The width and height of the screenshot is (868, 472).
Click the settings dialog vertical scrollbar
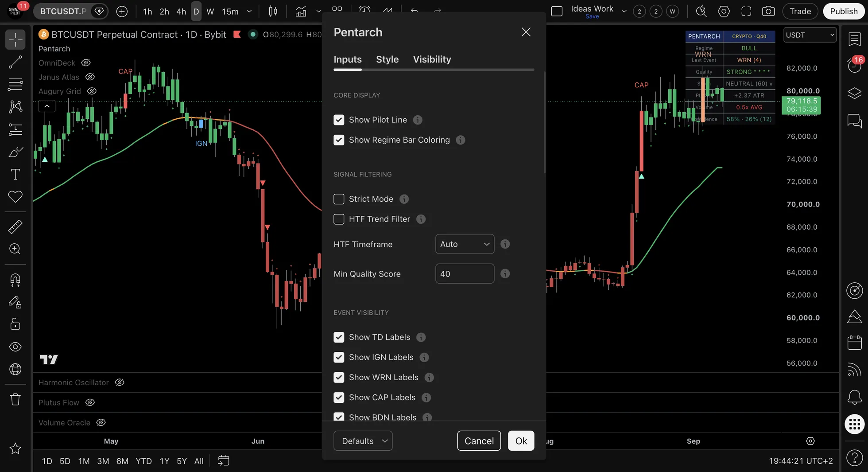[x=544, y=122]
